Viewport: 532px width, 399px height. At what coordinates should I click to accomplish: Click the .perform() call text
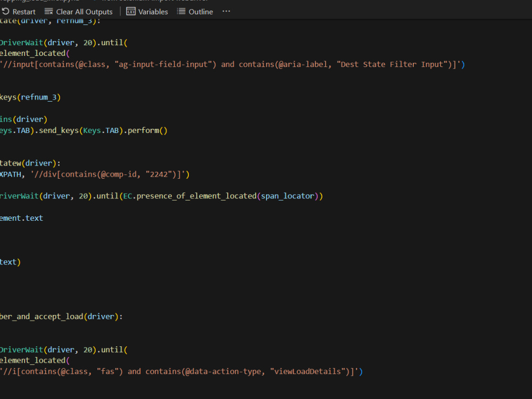click(145, 130)
